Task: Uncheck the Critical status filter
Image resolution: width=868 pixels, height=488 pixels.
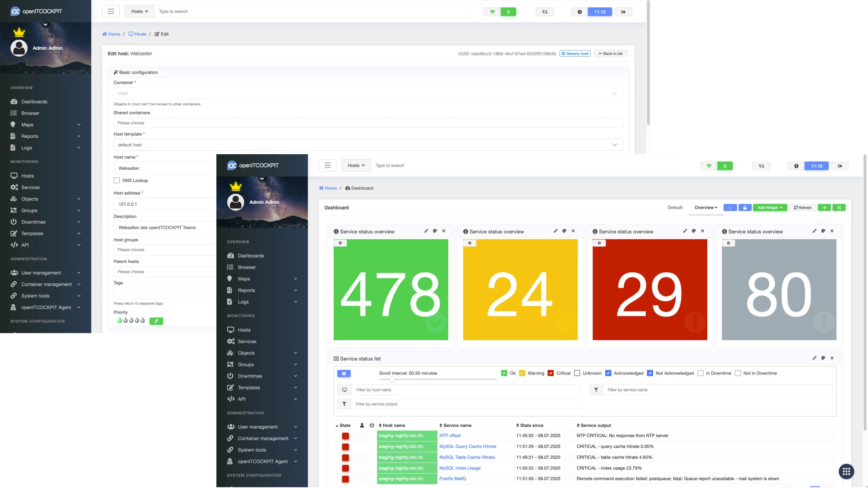Action: [551, 373]
